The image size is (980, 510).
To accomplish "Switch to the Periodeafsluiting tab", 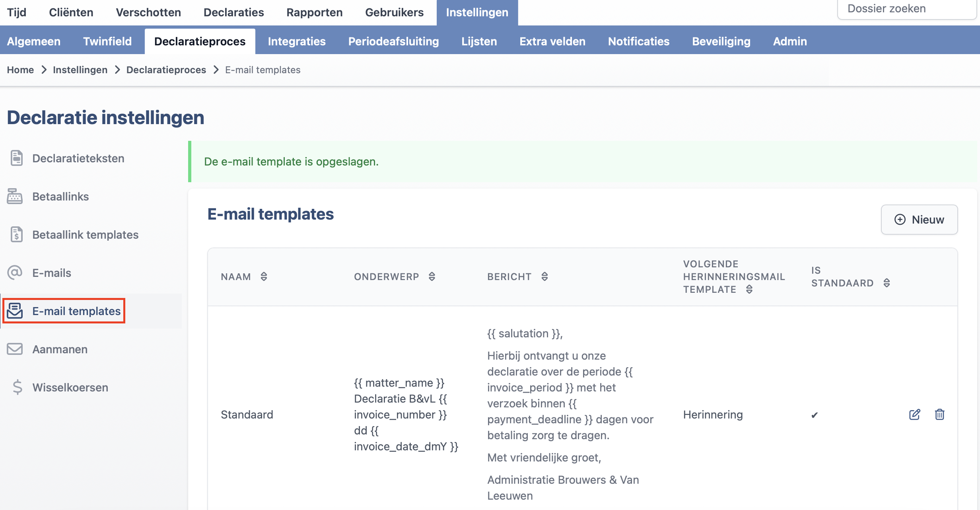I will [394, 41].
